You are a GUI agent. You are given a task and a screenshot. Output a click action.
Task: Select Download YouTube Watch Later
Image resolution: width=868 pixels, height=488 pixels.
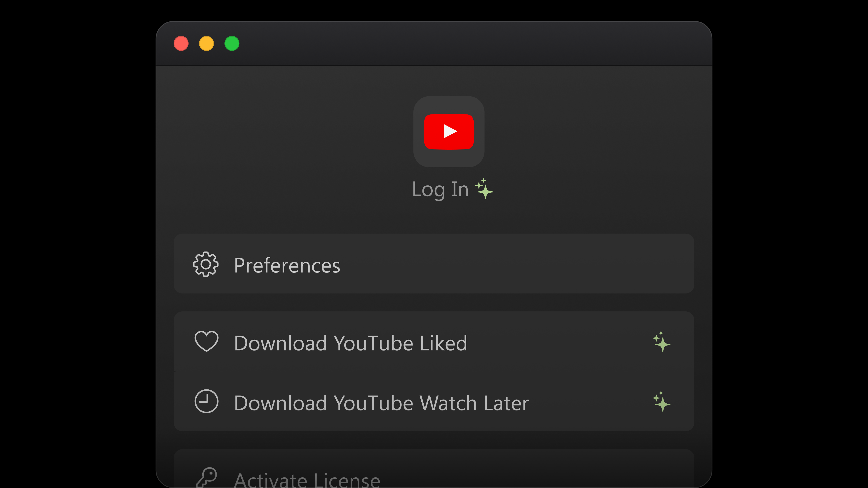434,401
